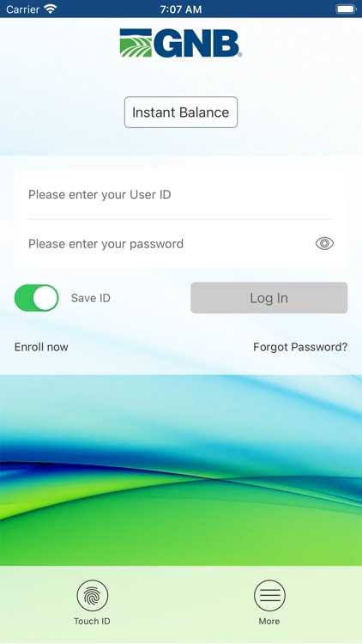Tap the Wi-Fi signal icon in status bar

click(51, 9)
